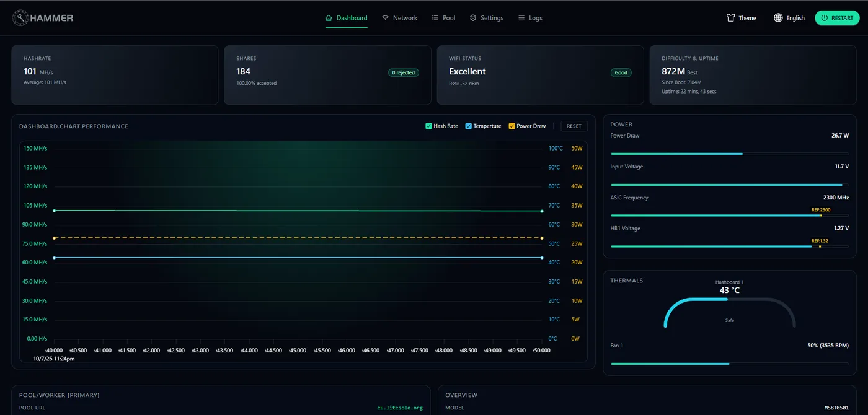The height and width of the screenshot is (415, 868).
Task: Click the DASHBOARD.CHART.PERFORMANCE title
Action: 74,126
